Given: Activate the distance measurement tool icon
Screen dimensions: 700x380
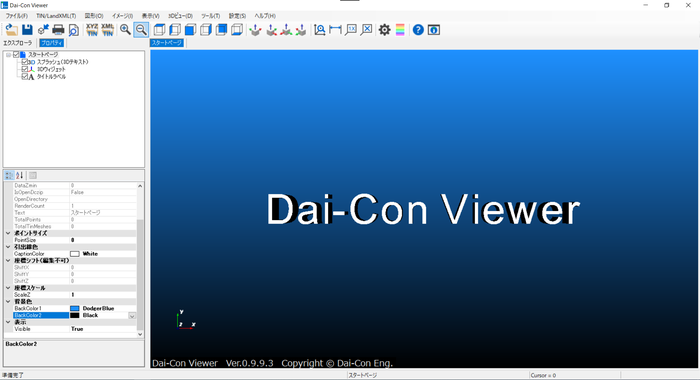Looking at the screenshot, I should tap(335, 30).
